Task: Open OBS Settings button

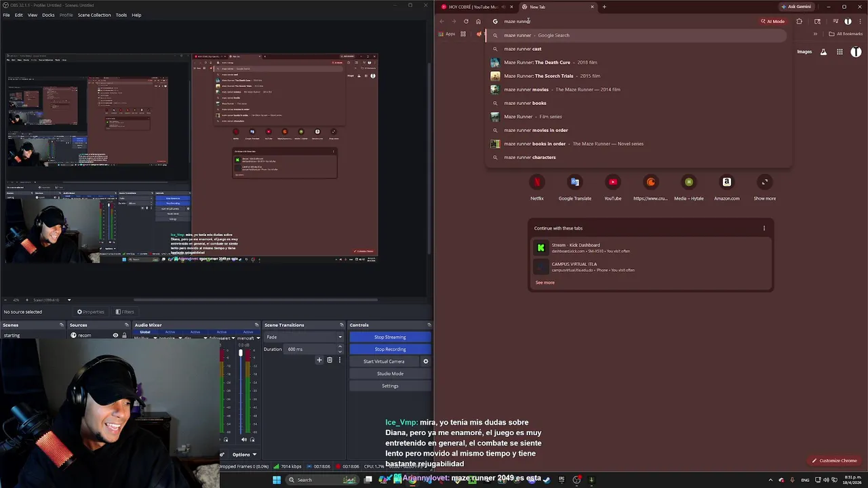Action: 390,386
